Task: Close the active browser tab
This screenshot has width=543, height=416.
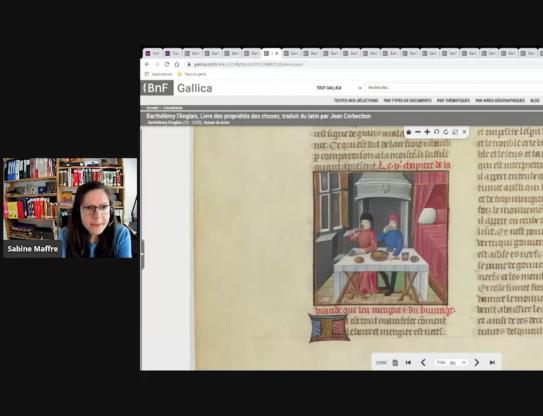Action: [x=277, y=53]
